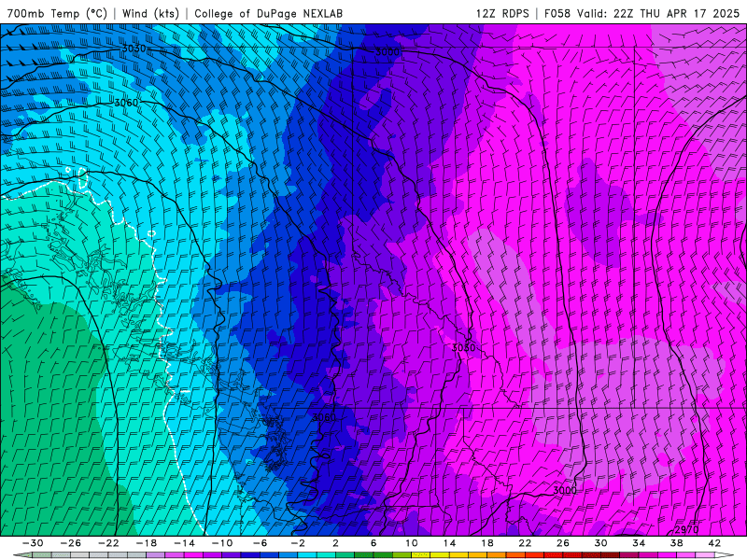Click the dark green swatch under 6
Image resolution: width=747 pixels, height=560 pixels.
[x=383, y=555]
